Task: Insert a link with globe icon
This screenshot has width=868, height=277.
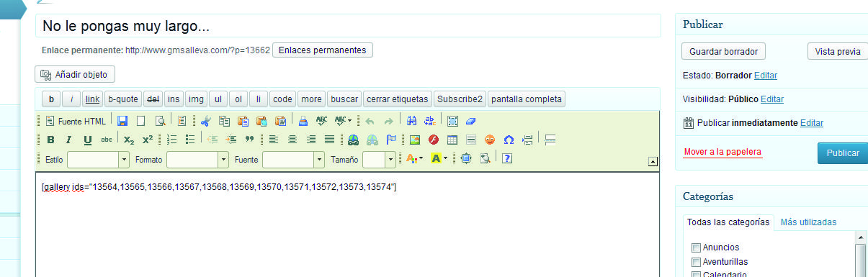Action: click(x=353, y=140)
